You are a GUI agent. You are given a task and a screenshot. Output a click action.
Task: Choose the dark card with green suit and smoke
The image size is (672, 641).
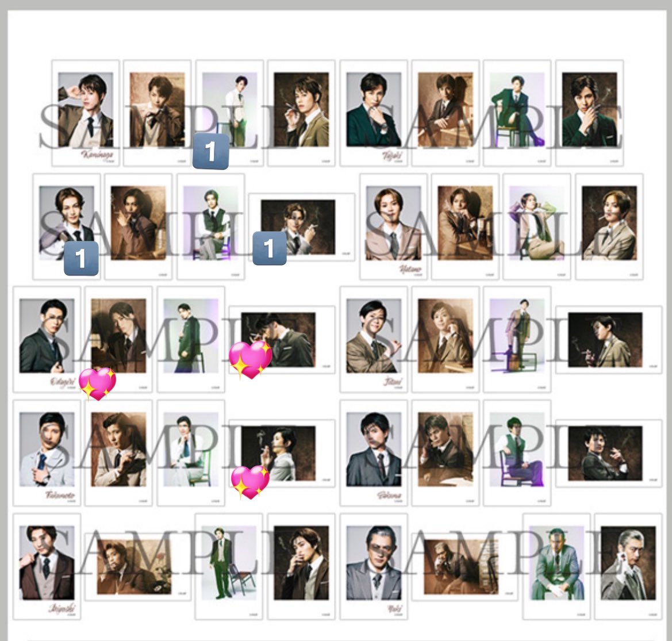pos(590,113)
